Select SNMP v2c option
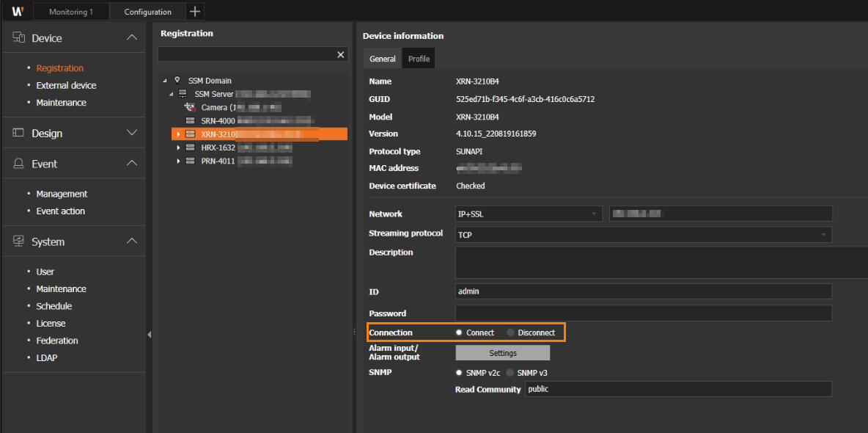 click(459, 373)
